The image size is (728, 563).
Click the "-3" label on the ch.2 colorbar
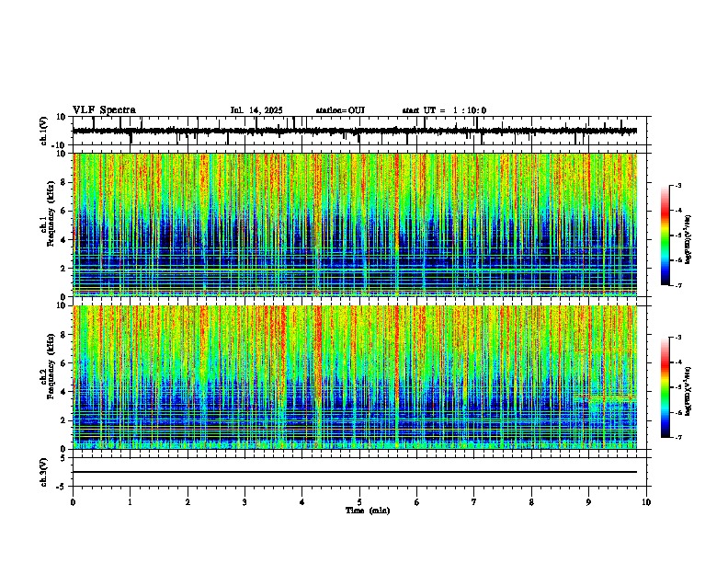[677, 338]
